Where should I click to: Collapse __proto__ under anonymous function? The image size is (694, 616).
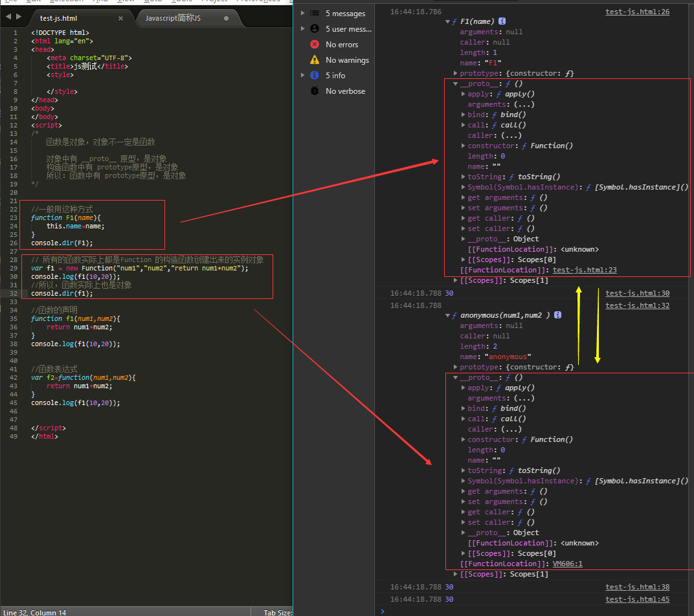[x=456, y=377]
